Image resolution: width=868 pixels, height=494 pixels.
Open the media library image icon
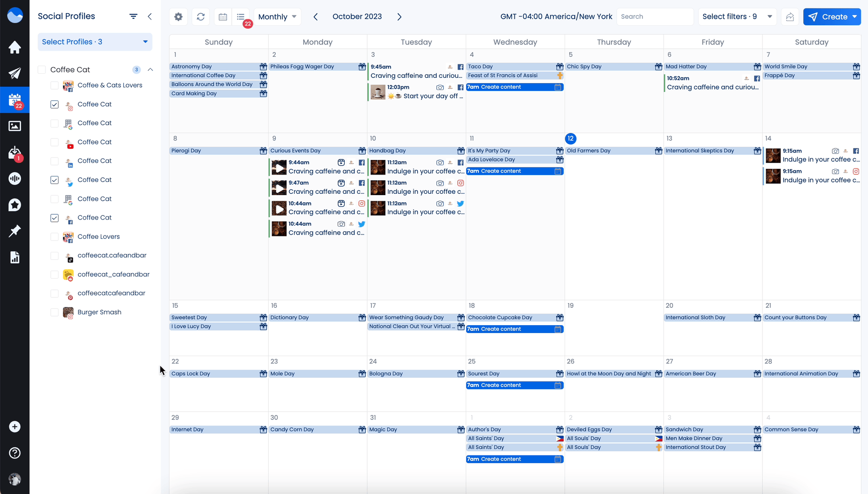[x=15, y=126]
